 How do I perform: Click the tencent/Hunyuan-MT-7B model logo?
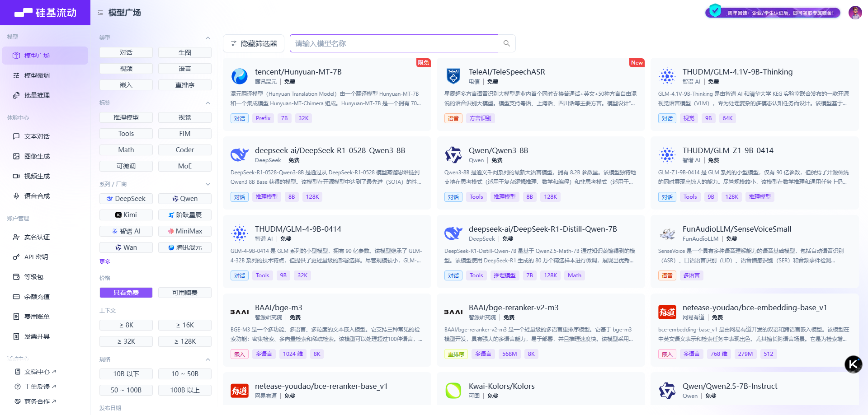239,76
